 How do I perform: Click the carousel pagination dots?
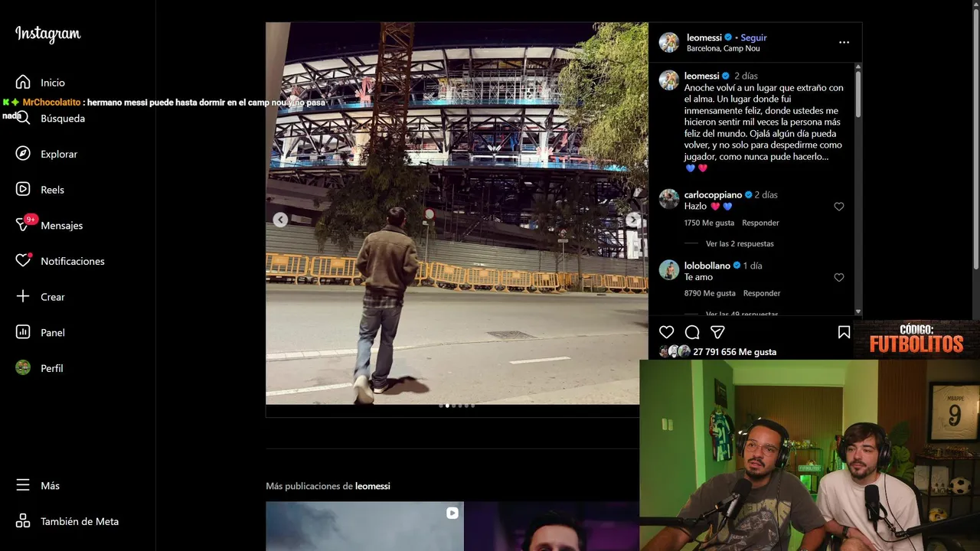pyautogui.click(x=457, y=406)
